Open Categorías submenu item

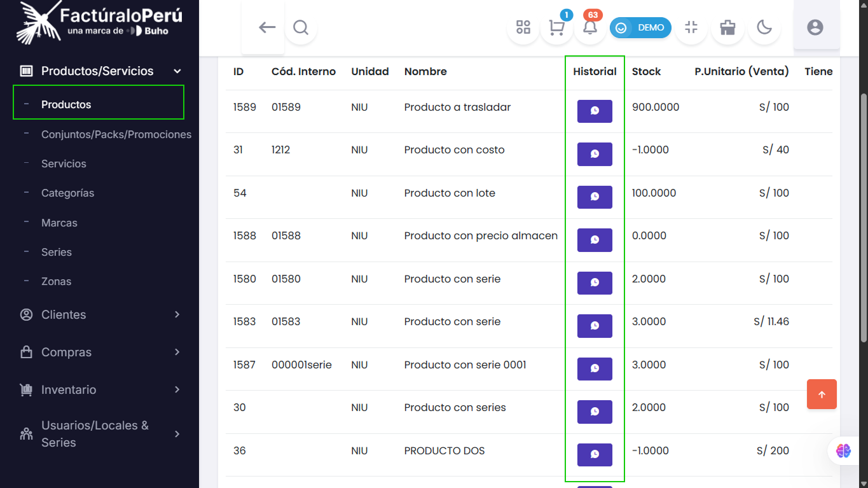point(67,193)
